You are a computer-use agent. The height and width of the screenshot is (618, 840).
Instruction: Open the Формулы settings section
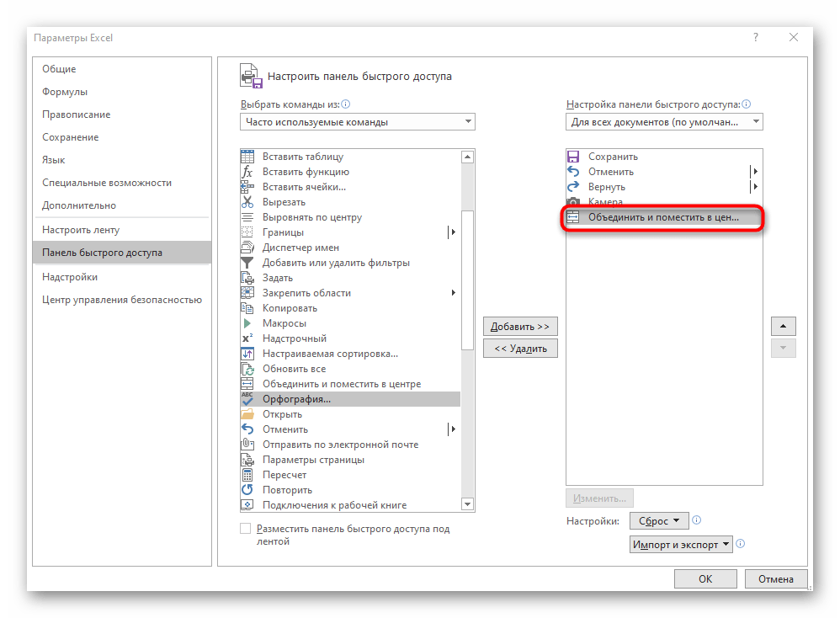click(65, 92)
